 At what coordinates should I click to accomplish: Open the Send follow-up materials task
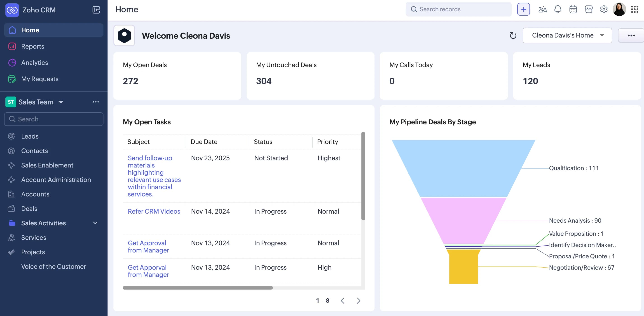point(154,176)
